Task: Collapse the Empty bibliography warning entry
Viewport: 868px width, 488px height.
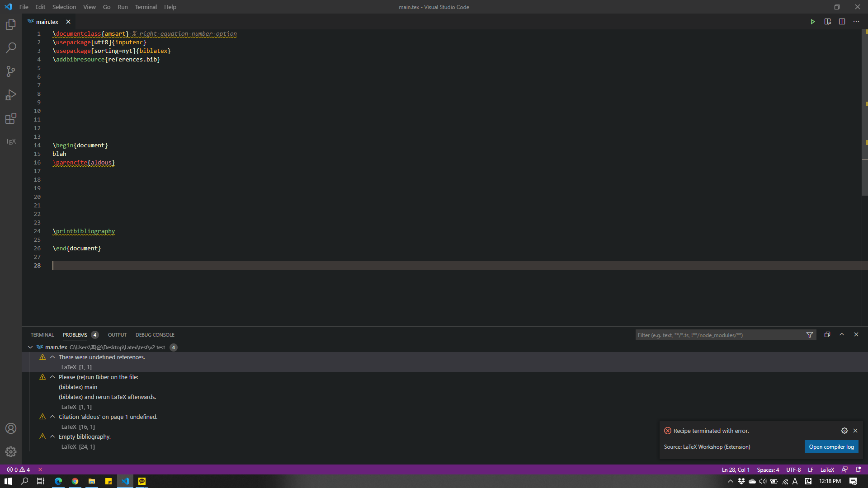Action: (52, 436)
